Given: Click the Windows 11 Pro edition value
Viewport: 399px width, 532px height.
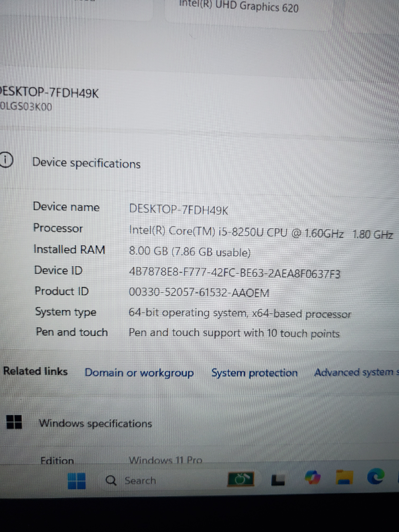Looking at the screenshot, I should [x=165, y=460].
